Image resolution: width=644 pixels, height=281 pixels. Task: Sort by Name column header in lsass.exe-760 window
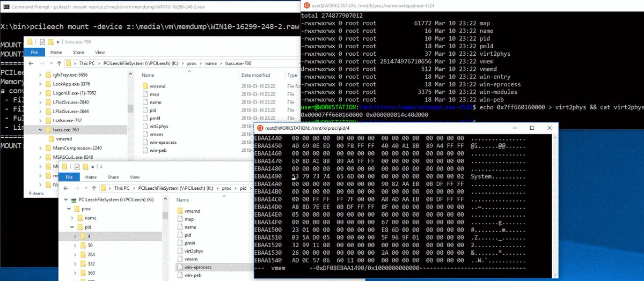(x=148, y=75)
